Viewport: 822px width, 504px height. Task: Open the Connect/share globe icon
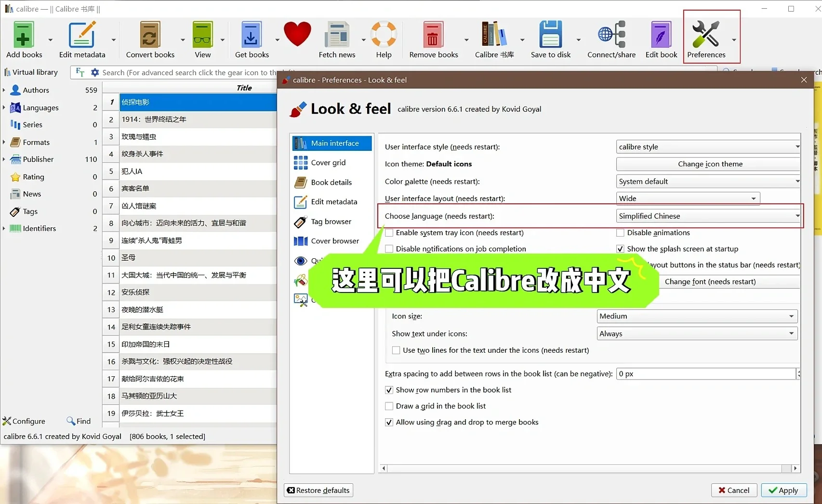pyautogui.click(x=611, y=34)
